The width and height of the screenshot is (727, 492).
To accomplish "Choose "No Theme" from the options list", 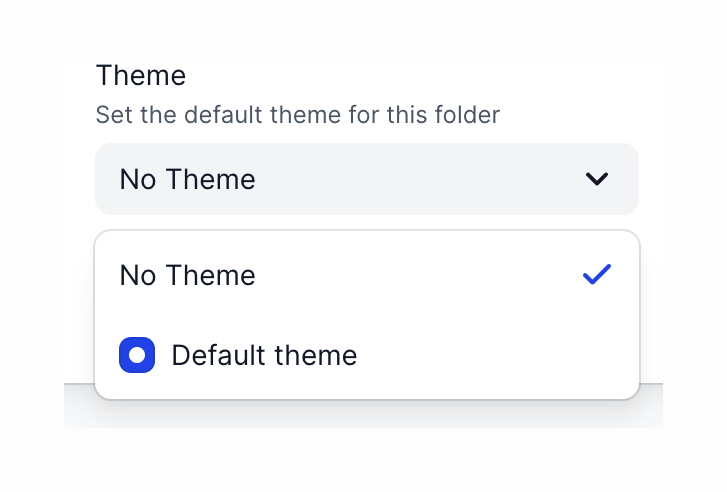I will coord(187,275).
